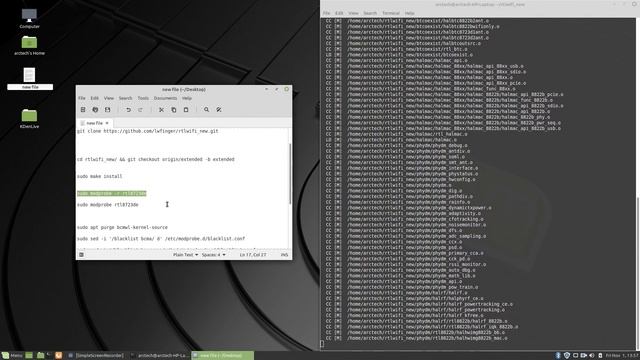This screenshot has width=640, height=360.
Task: Open the Computer desktop icon
Action: tap(29, 18)
